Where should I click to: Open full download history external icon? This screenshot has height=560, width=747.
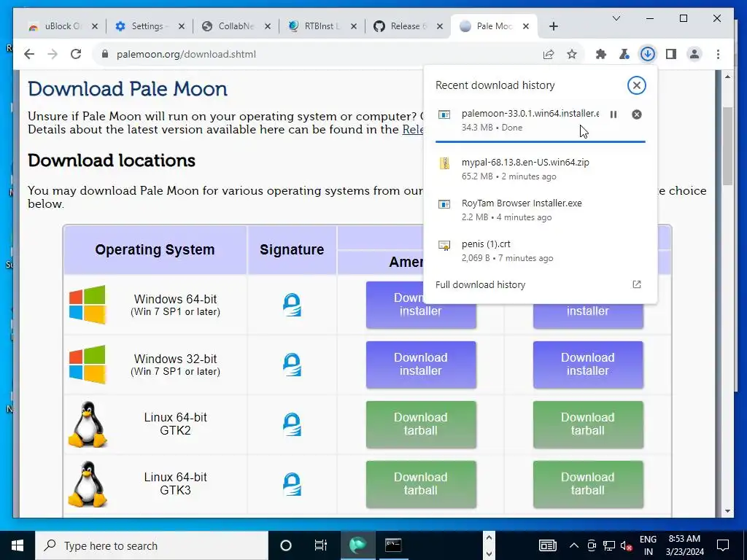tap(636, 284)
